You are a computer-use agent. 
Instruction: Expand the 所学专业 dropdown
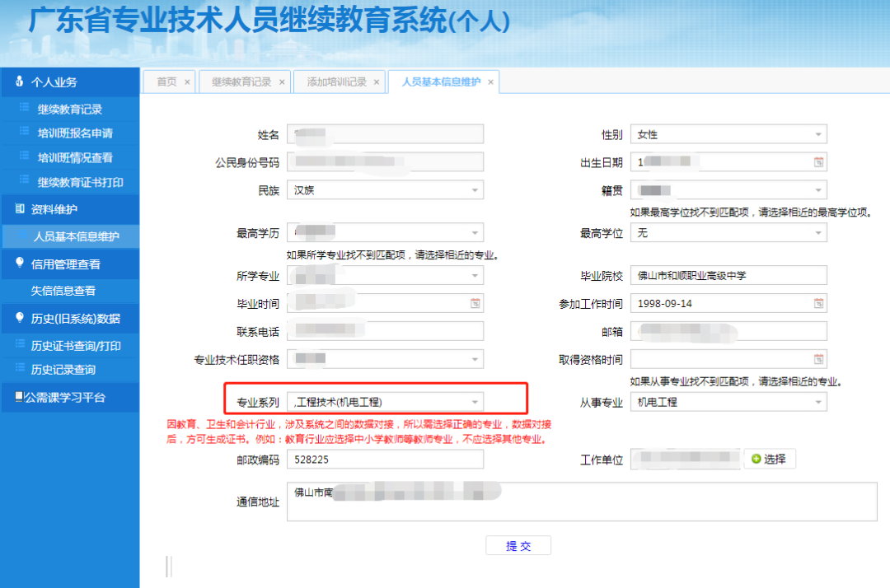coord(475,276)
